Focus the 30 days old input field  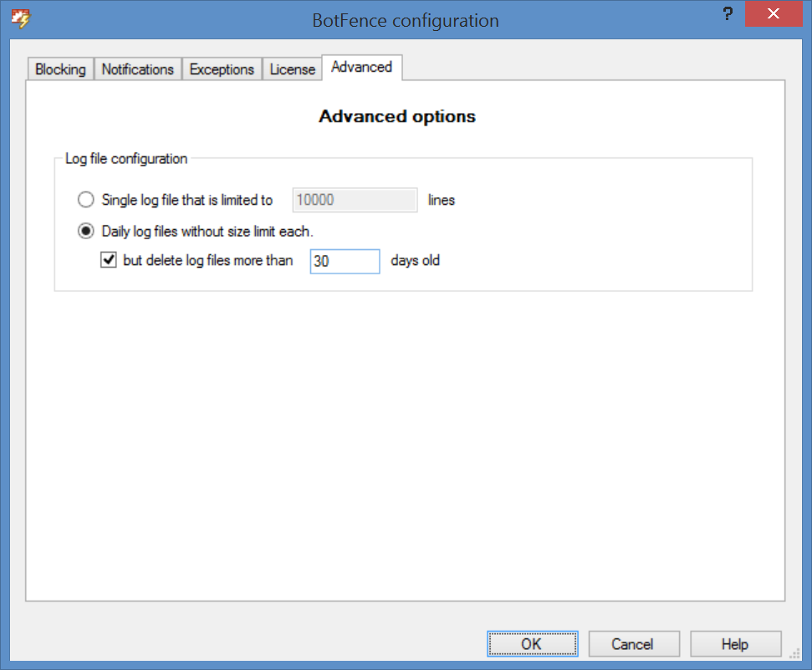pos(345,261)
